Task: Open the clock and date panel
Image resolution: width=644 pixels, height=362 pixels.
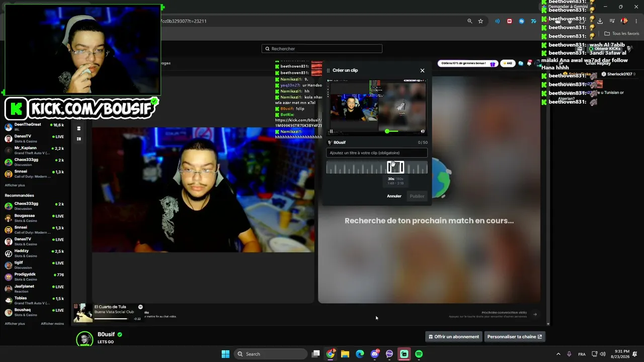Action: pos(621,354)
